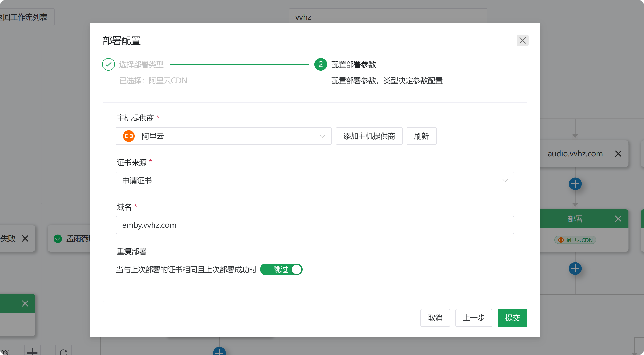Image resolution: width=644 pixels, height=355 pixels.
Task: Close the 部署配置 dialog with X icon
Action: coord(522,40)
